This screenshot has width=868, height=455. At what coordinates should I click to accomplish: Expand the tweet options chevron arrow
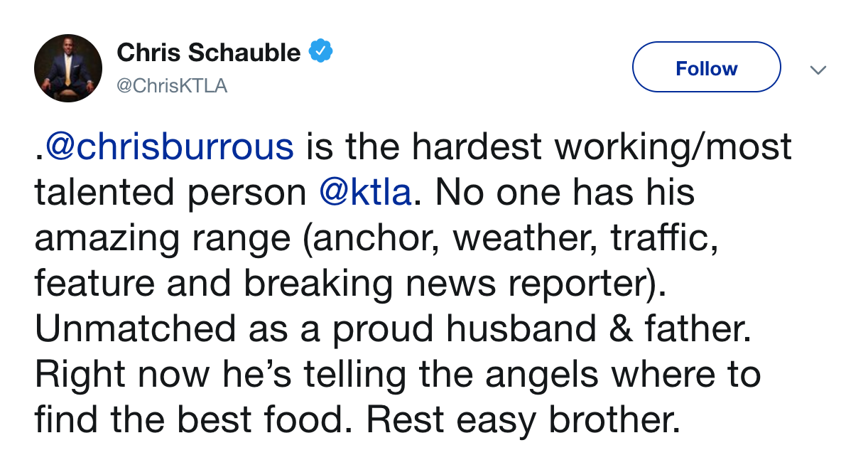[819, 70]
